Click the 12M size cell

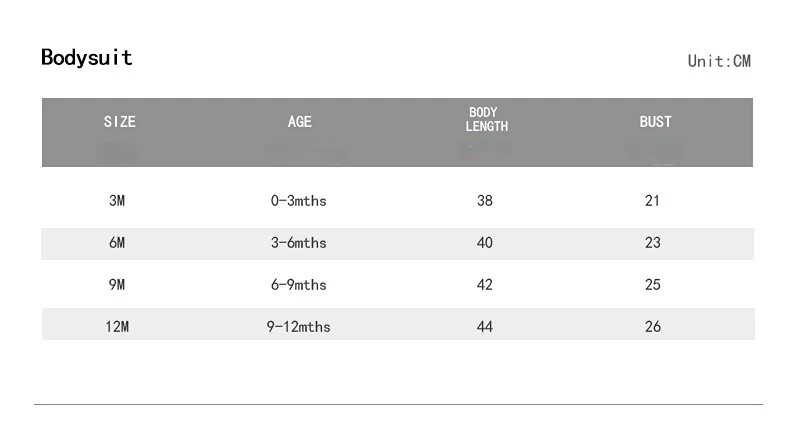click(x=117, y=326)
